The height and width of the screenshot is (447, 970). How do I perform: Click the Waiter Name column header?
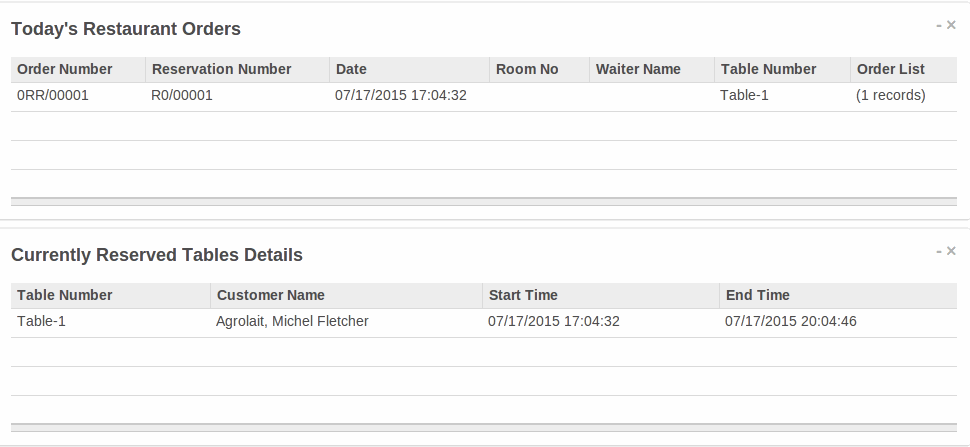click(x=638, y=69)
